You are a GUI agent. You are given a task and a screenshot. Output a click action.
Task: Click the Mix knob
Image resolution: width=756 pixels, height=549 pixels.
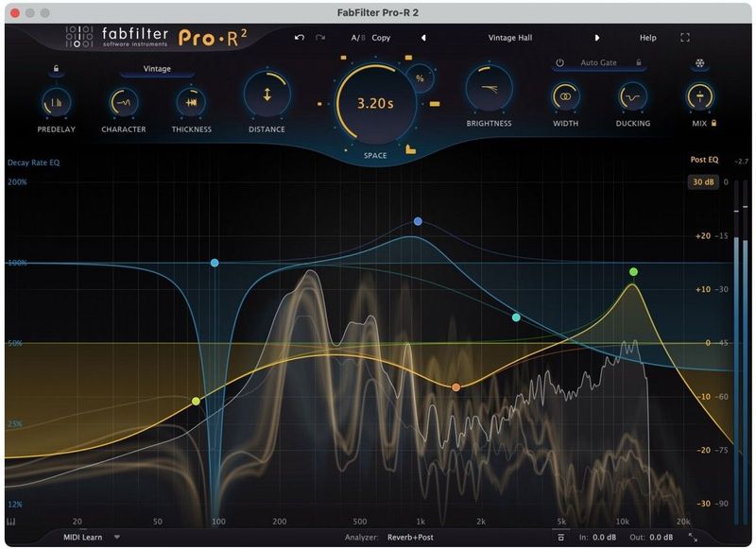tap(699, 97)
